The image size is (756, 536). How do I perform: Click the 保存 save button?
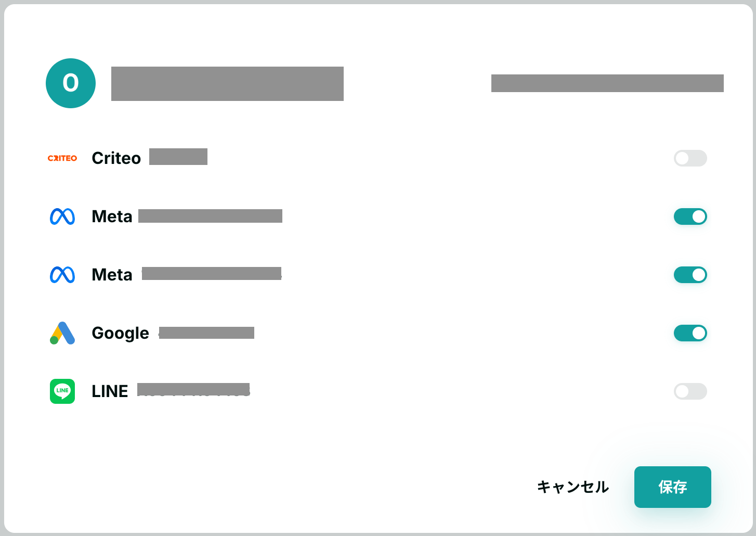[673, 487]
